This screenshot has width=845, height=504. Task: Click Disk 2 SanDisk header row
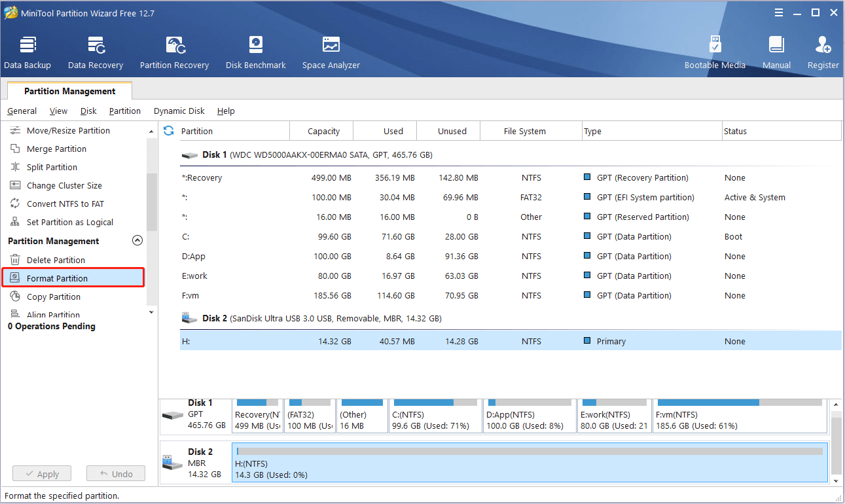(x=511, y=318)
